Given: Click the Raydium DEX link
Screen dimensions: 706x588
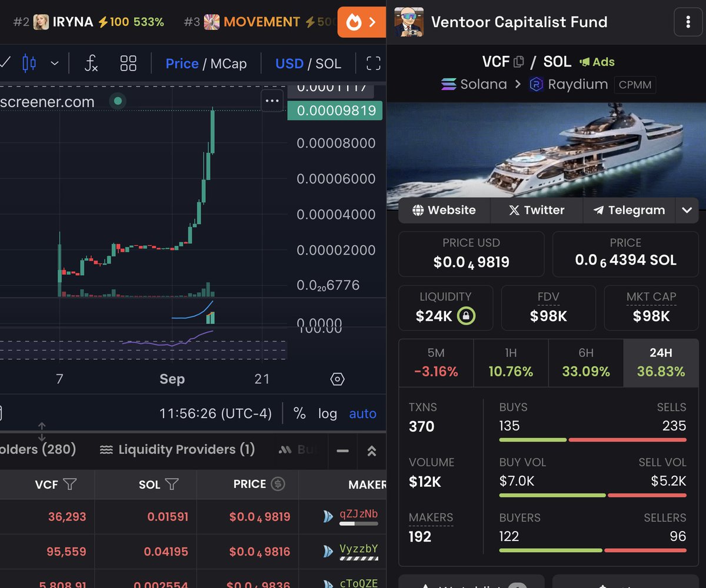Looking at the screenshot, I should tap(568, 84).
